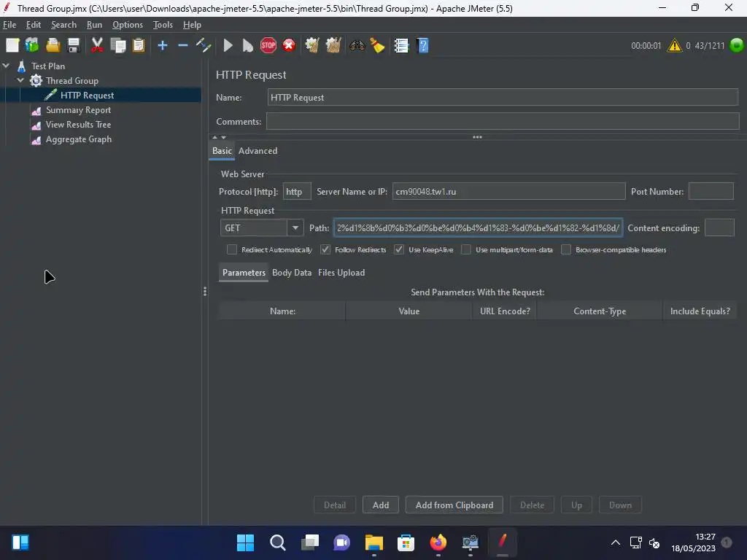Screen dimensions: 747x560
Task: Open the Search menu
Action: [x=64, y=25]
